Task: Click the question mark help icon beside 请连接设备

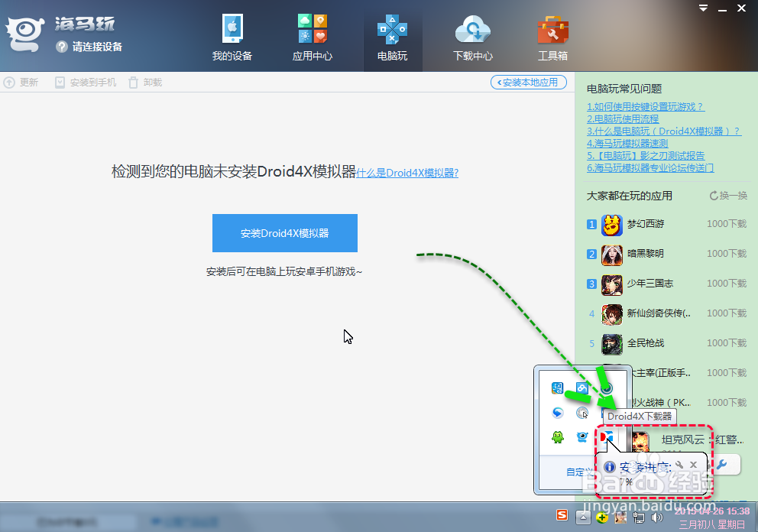Action: tap(61, 47)
